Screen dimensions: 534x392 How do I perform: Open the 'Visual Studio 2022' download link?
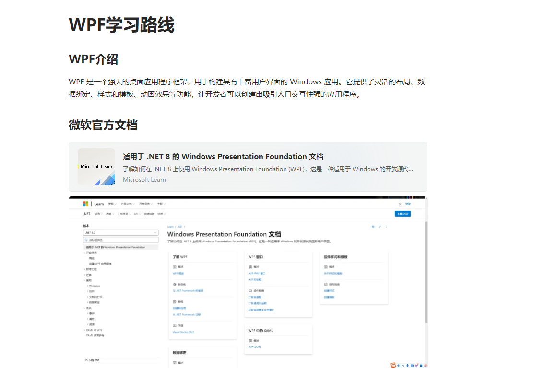[183, 332]
